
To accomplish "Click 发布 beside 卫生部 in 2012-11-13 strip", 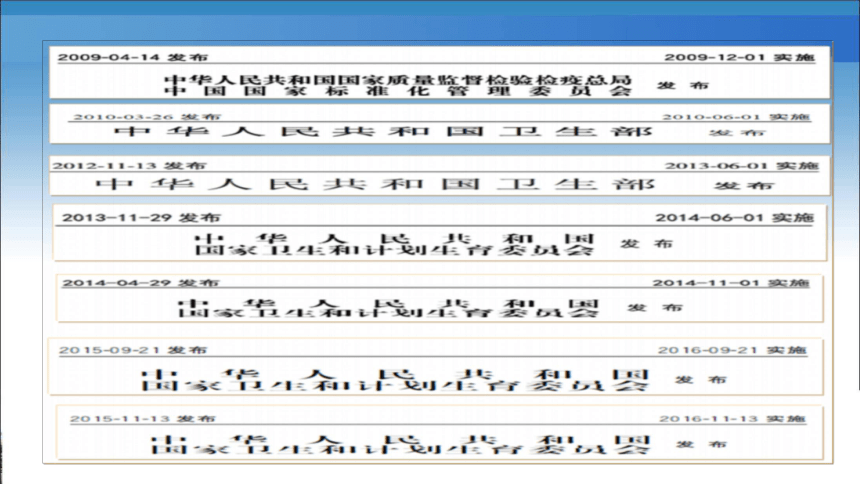I will pos(744,185).
